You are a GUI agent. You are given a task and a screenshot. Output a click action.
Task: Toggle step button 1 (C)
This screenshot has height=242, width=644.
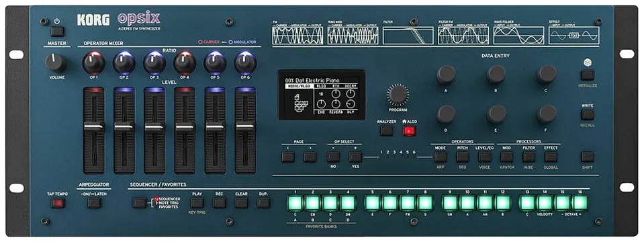point(295,203)
